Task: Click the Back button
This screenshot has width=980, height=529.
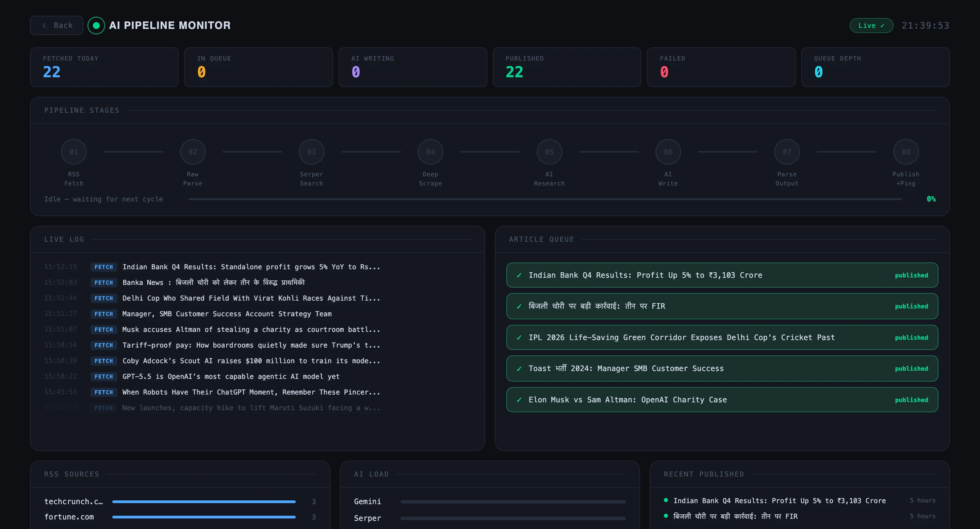Action: coord(57,26)
